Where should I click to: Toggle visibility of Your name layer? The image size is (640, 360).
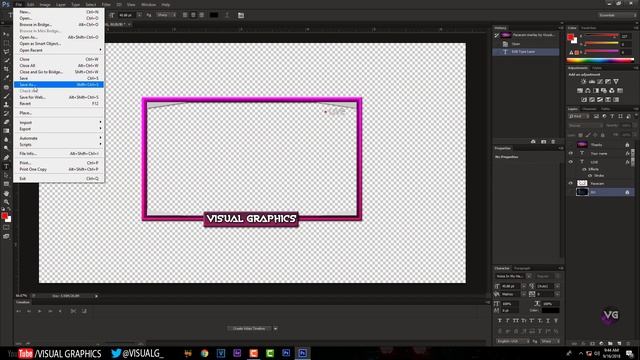[x=571, y=153]
